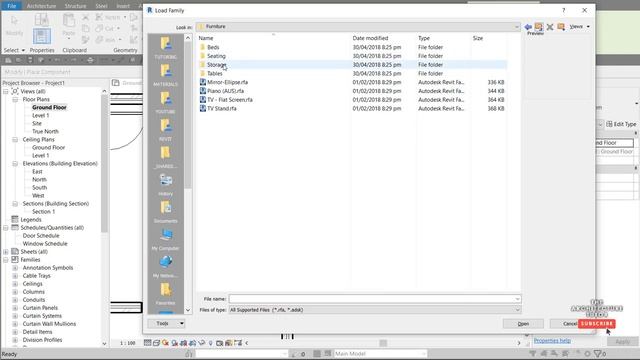Click places bar scroll up arrow

(188, 38)
